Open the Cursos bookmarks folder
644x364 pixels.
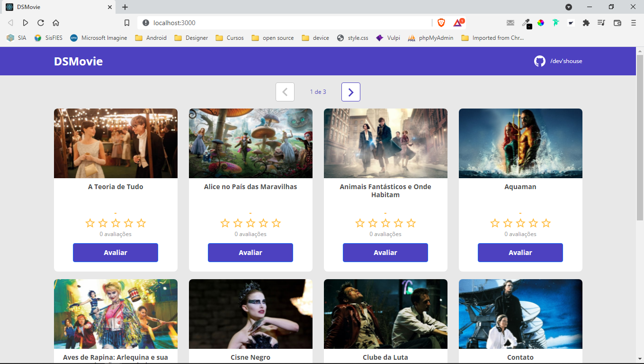coord(230,37)
